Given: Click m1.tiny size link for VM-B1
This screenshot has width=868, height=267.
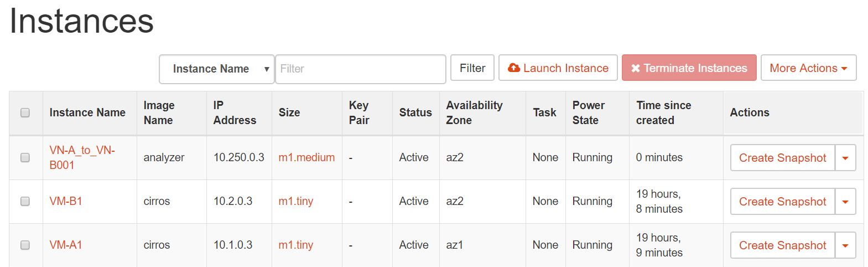Looking at the screenshot, I should (295, 201).
